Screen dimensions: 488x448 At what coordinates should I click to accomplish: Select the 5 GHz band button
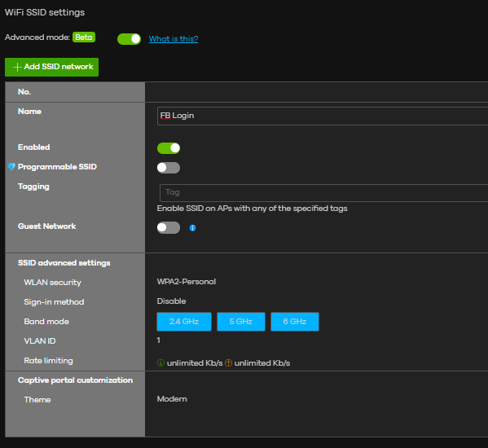(241, 322)
